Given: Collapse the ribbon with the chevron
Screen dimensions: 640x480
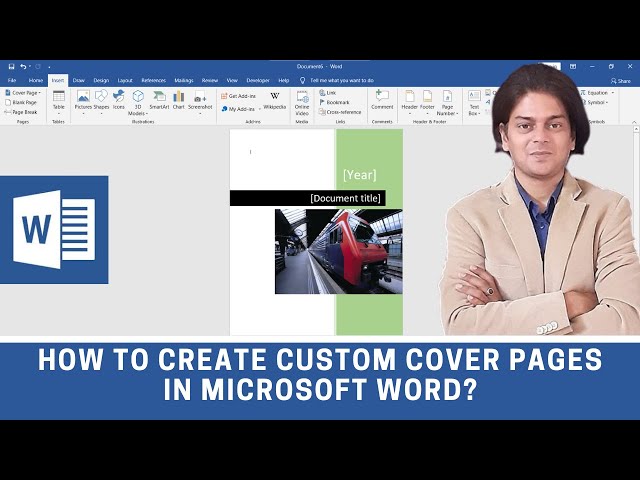Looking at the screenshot, I should [x=634, y=122].
